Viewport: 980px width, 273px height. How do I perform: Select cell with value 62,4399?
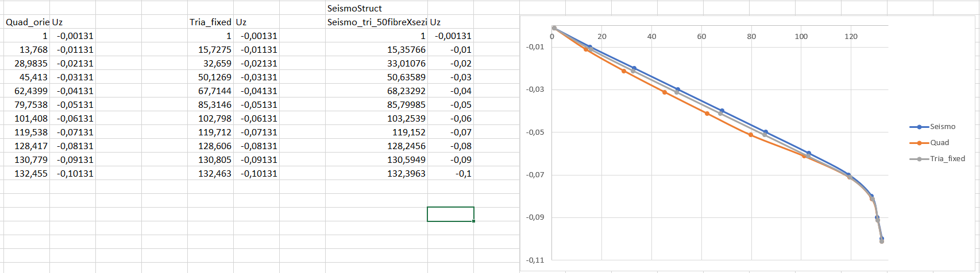click(26, 91)
